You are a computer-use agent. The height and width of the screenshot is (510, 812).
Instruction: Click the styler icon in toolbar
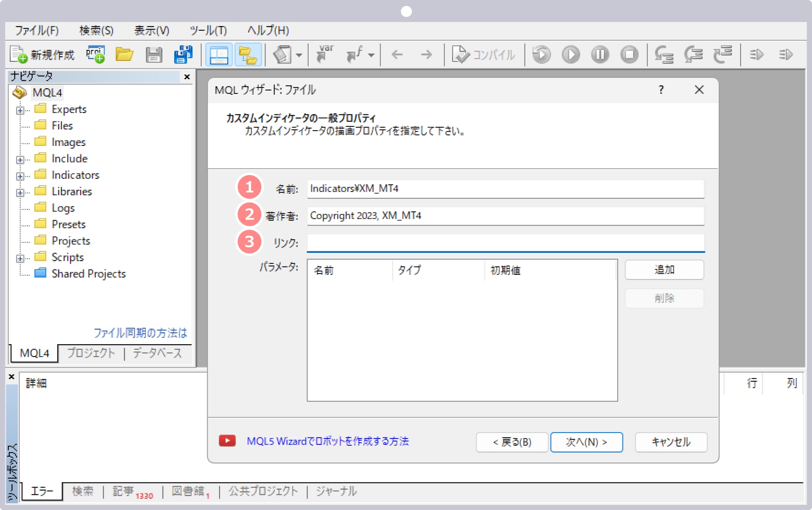coord(283,55)
